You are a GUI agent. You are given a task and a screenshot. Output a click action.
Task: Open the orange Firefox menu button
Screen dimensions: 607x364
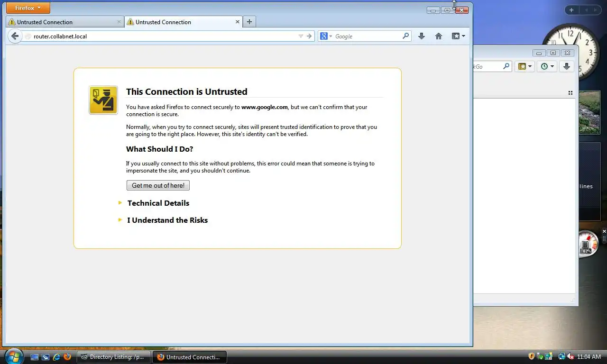click(28, 8)
